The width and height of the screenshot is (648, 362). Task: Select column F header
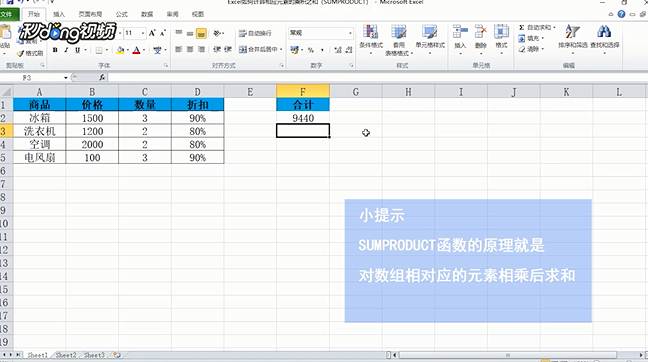click(x=303, y=91)
